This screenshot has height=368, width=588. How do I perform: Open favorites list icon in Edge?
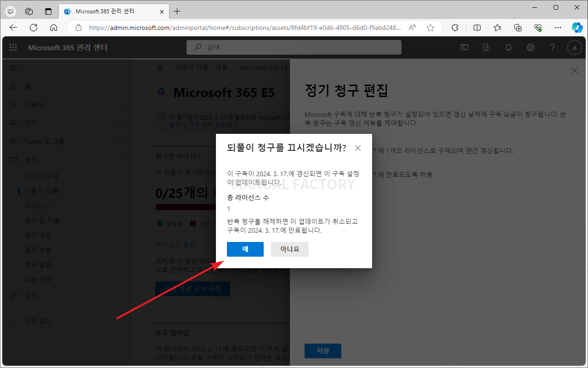pyautogui.click(x=498, y=28)
